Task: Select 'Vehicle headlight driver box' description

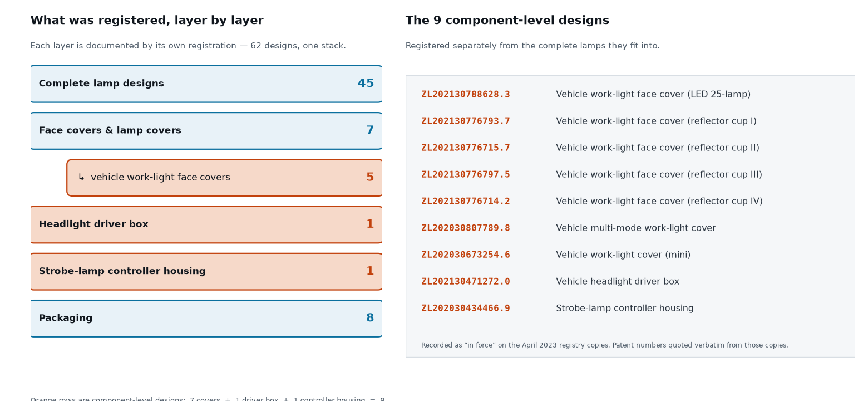Action: click(x=618, y=282)
